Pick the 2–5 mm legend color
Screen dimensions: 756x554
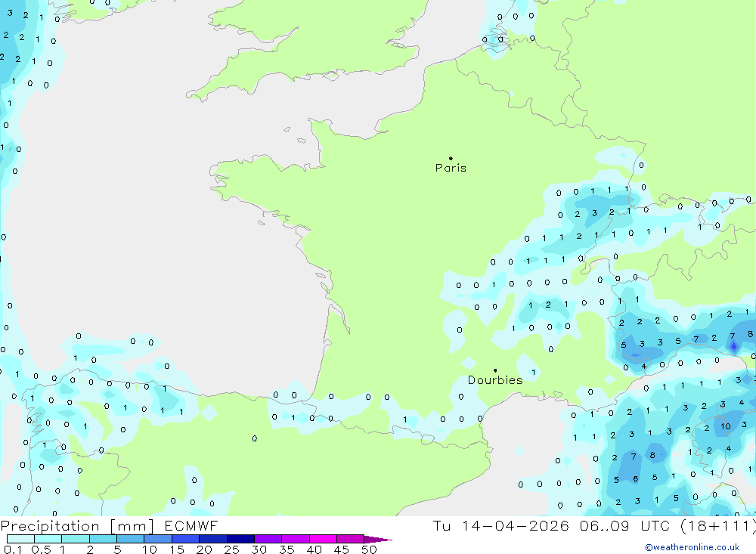(103, 539)
